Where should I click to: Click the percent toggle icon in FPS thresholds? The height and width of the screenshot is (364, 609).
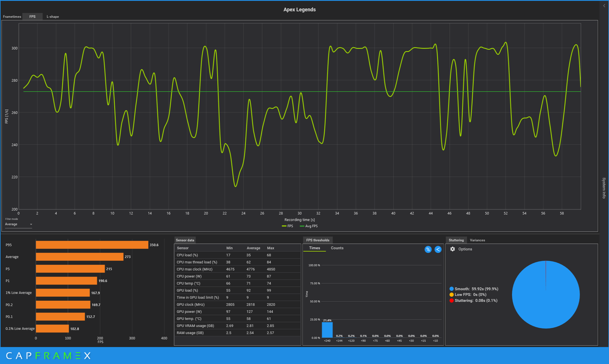click(428, 249)
